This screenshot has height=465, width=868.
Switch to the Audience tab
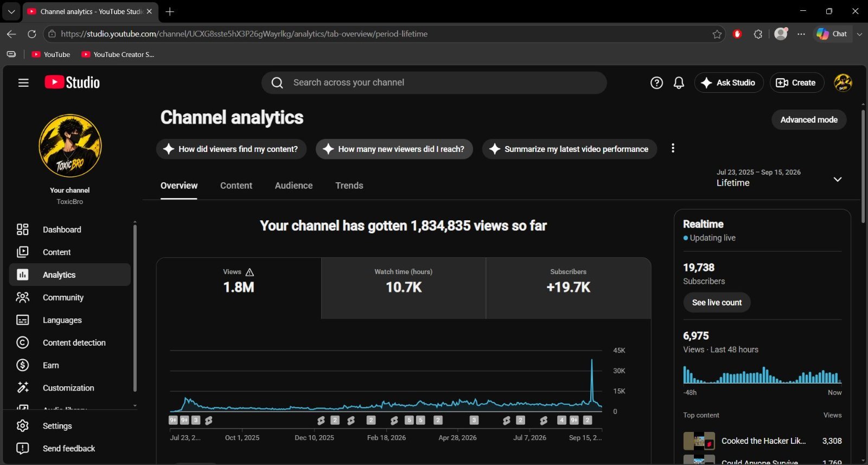pos(293,186)
